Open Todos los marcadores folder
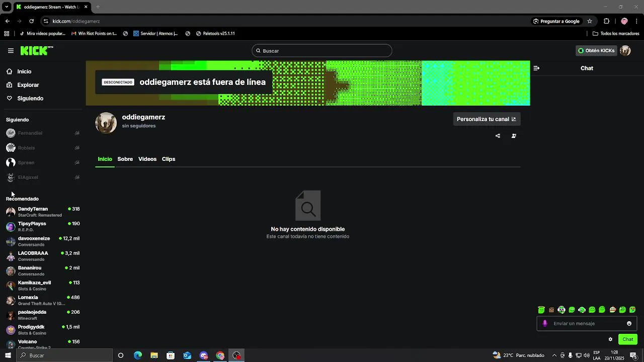Image resolution: width=644 pixels, height=362 pixels. pos(616,34)
